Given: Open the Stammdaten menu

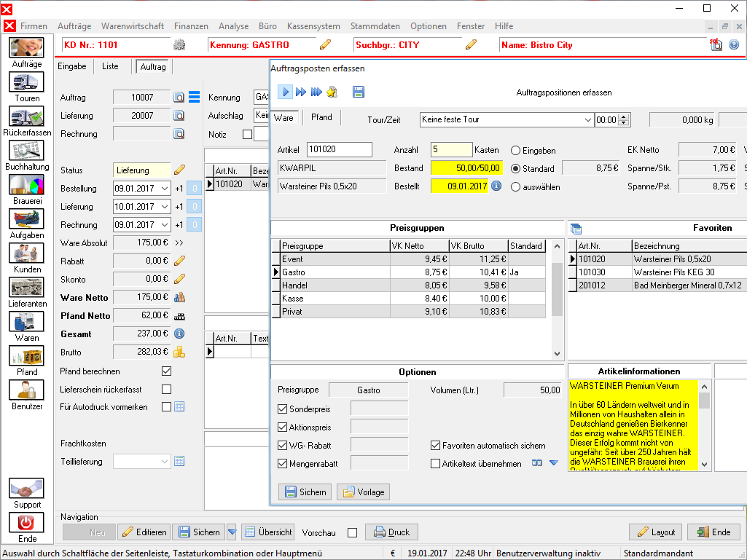Looking at the screenshot, I should point(375,26).
